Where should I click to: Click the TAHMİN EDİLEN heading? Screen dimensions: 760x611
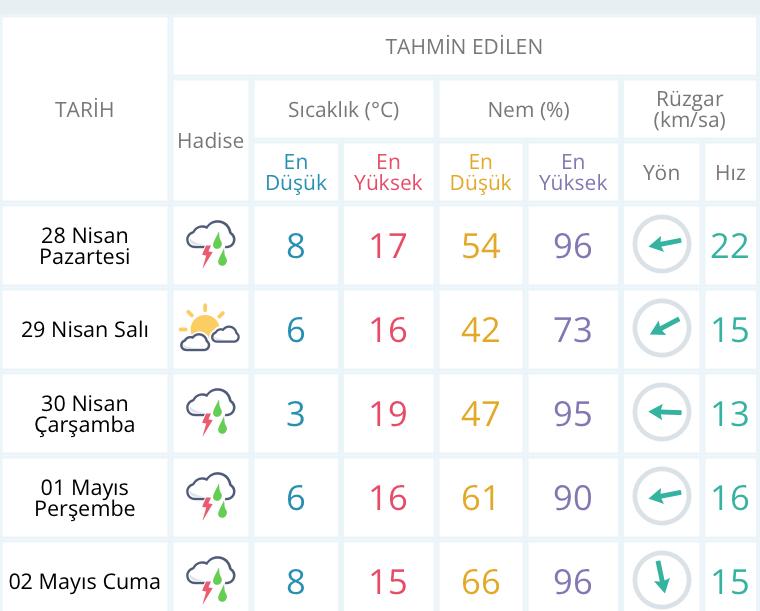click(464, 47)
